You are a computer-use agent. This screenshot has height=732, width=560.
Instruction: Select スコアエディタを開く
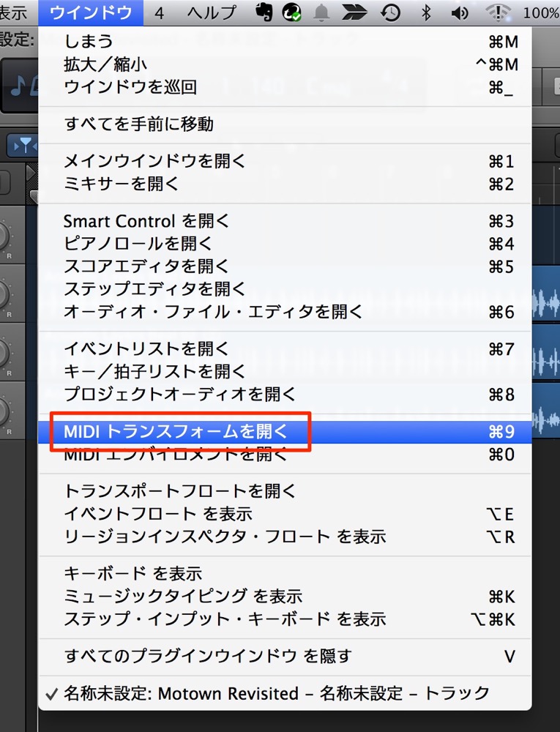(x=285, y=266)
